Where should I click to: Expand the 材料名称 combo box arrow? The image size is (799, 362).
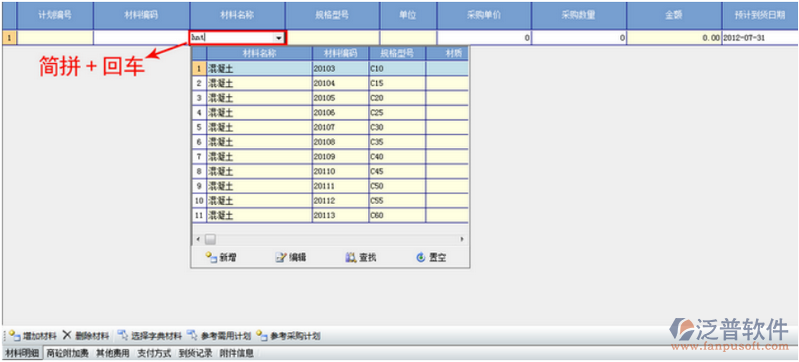coord(279,38)
